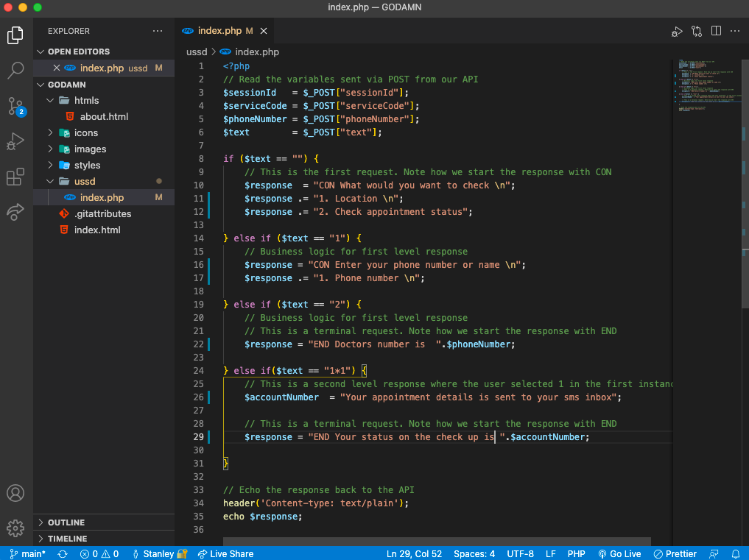Open Source Control view with 2 changes
Screen dimensions: 749x560
(x=15, y=106)
